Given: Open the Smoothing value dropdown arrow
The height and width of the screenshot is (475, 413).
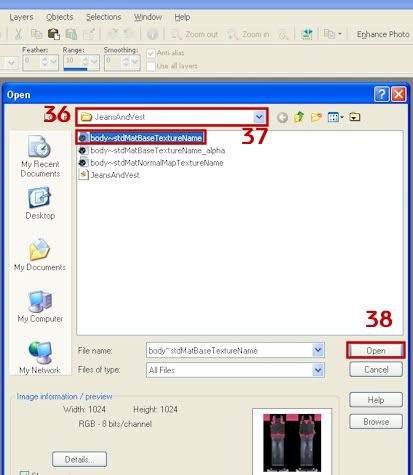Looking at the screenshot, I should (x=135, y=62).
